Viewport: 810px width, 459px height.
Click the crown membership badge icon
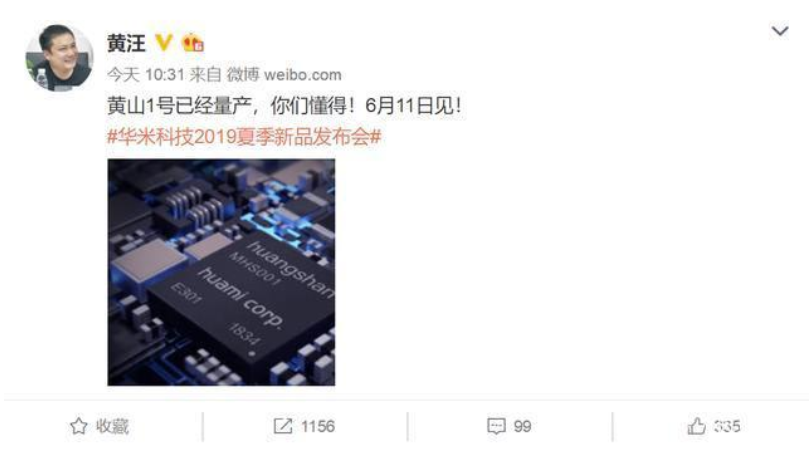pos(193,43)
